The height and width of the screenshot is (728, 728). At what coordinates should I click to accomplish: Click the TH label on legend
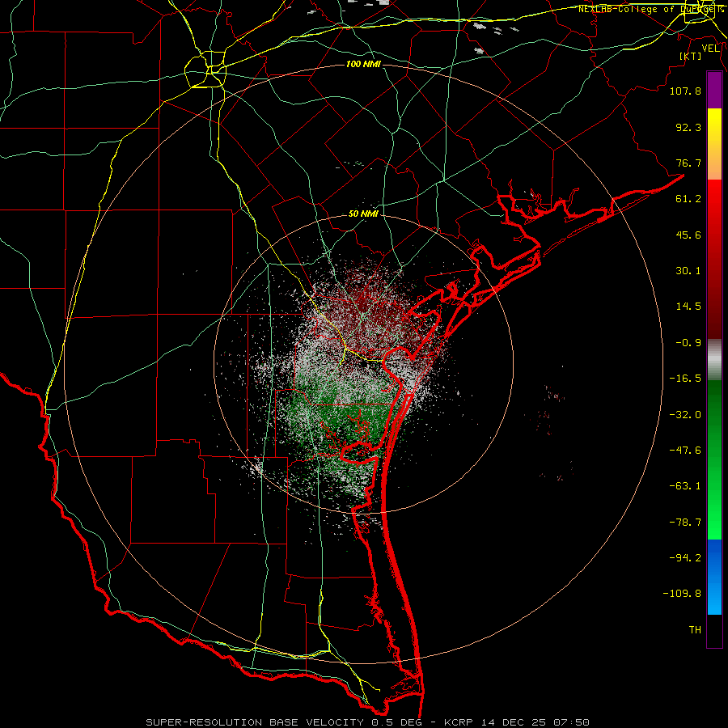point(695,629)
